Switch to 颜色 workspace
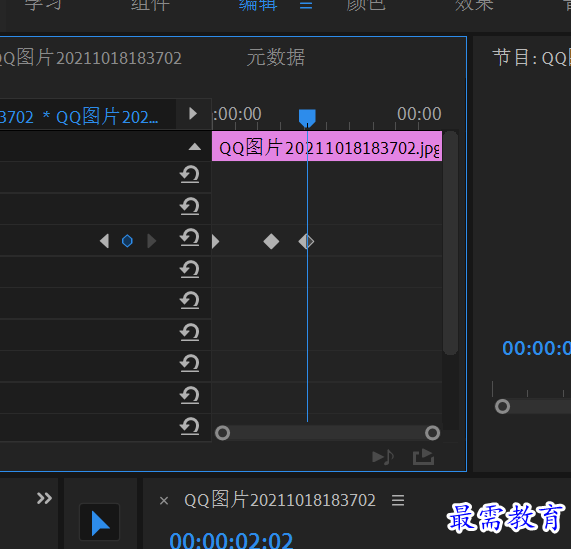 click(x=366, y=5)
